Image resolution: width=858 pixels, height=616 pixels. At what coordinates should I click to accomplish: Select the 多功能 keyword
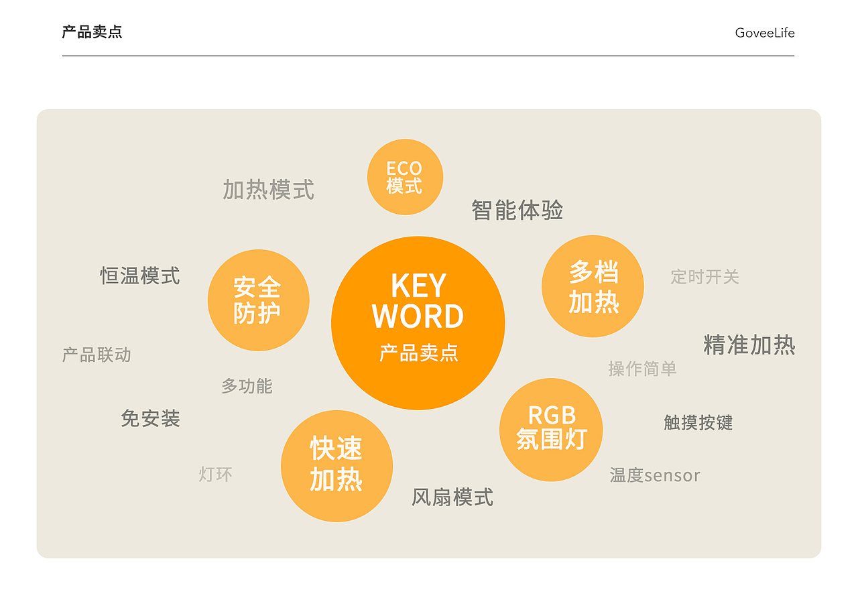tap(247, 386)
